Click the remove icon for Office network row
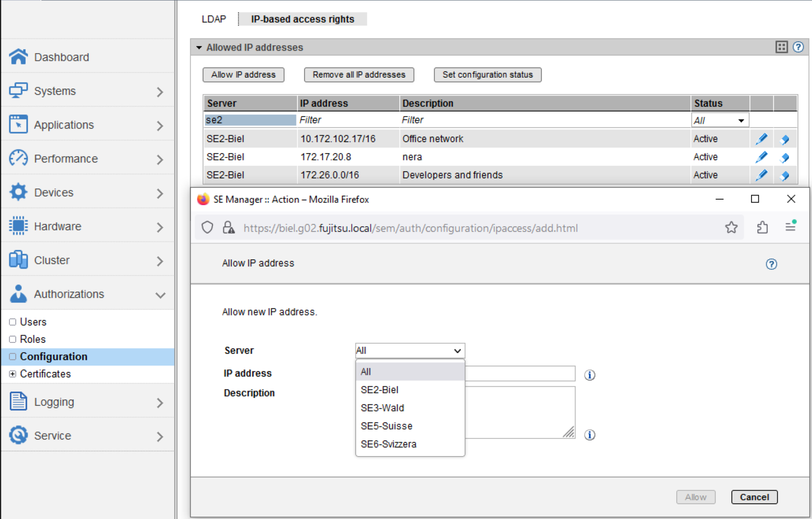Viewport: 812px width, 519px height. [x=785, y=139]
